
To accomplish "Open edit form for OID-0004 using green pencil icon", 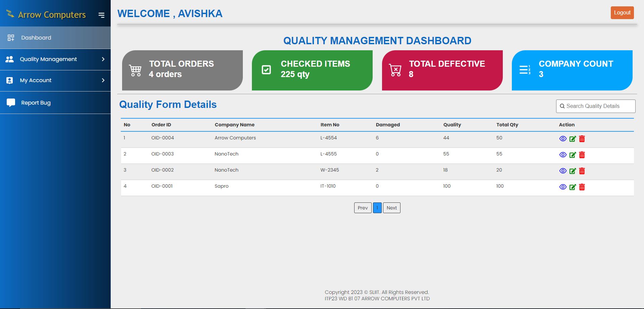I will pyautogui.click(x=573, y=138).
